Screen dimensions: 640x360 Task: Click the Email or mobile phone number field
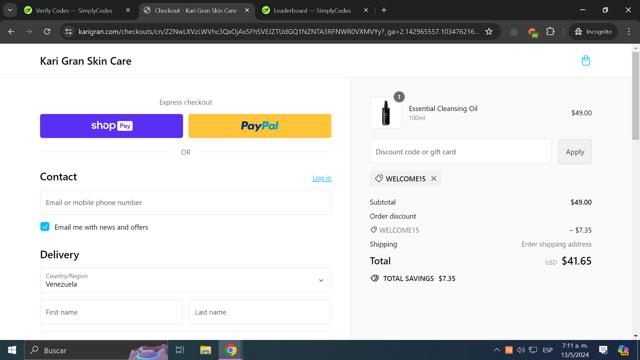pyautogui.click(x=186, y=202)
